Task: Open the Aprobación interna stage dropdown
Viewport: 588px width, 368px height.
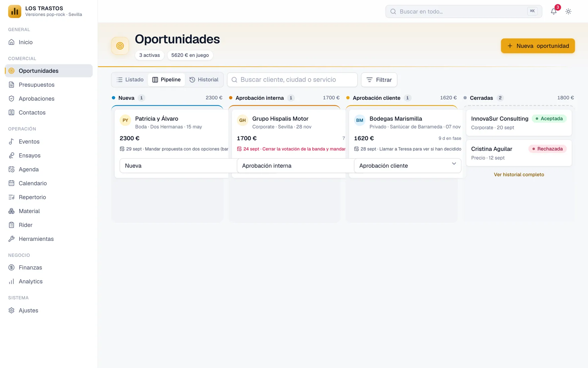Action: (291, 166)
